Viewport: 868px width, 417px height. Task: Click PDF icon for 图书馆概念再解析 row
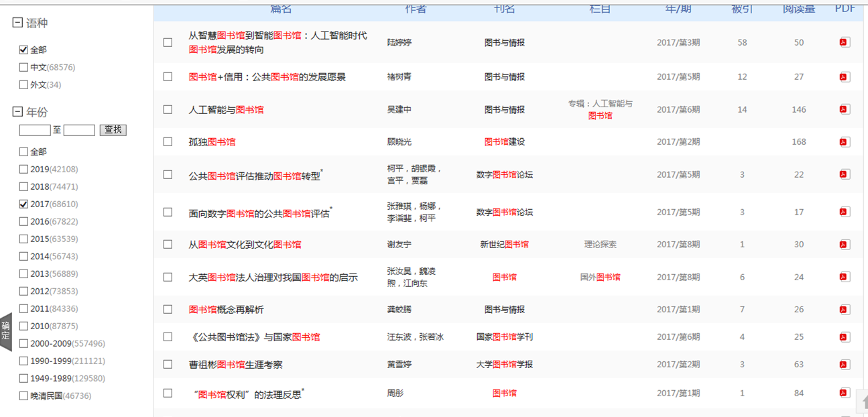tap(845, 309)
